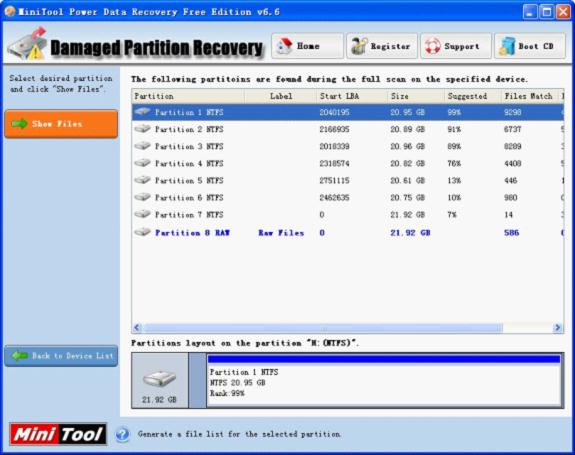Click the Start LBA value 2166935

334,129
